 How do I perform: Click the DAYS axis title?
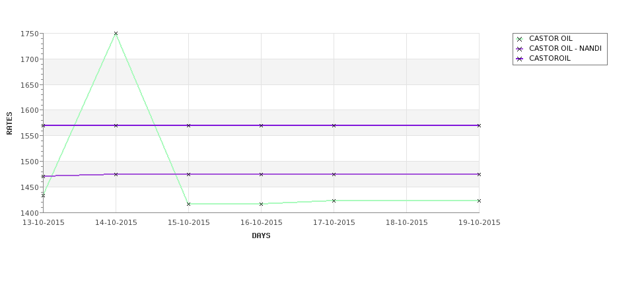[261, 236]
